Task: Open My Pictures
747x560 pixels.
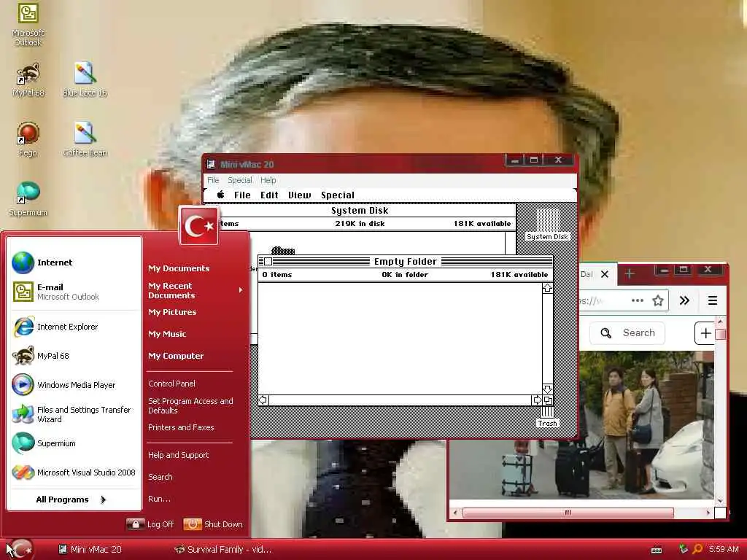Action: (172, 312)
